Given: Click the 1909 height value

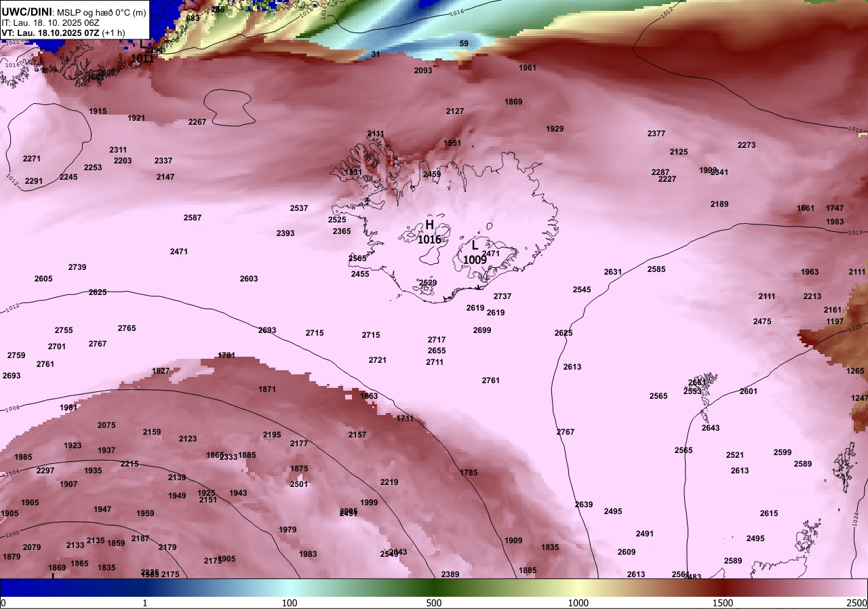Looking at the screenshot, I should pyautogui.click(x=514, y=541).
